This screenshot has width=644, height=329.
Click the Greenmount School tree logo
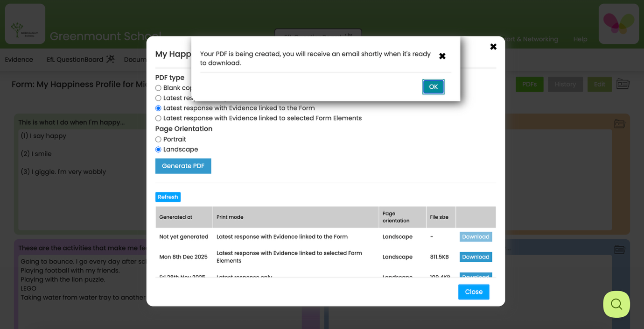pos(25,23)
